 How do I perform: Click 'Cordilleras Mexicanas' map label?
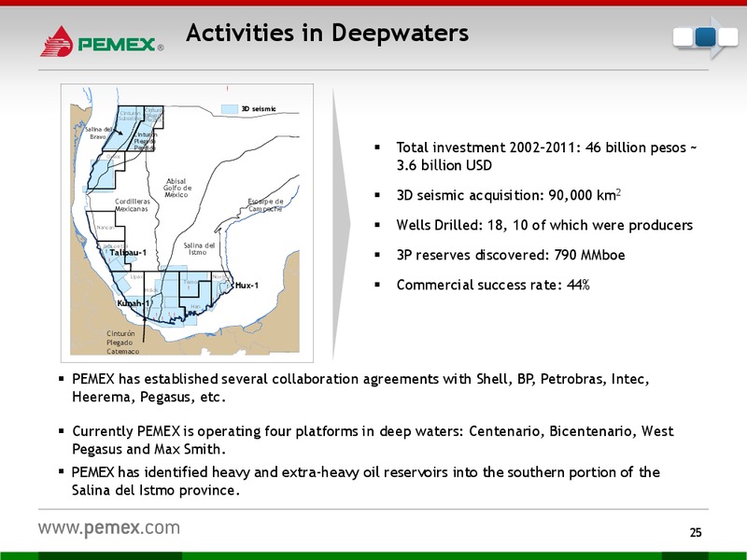[132, 205]
